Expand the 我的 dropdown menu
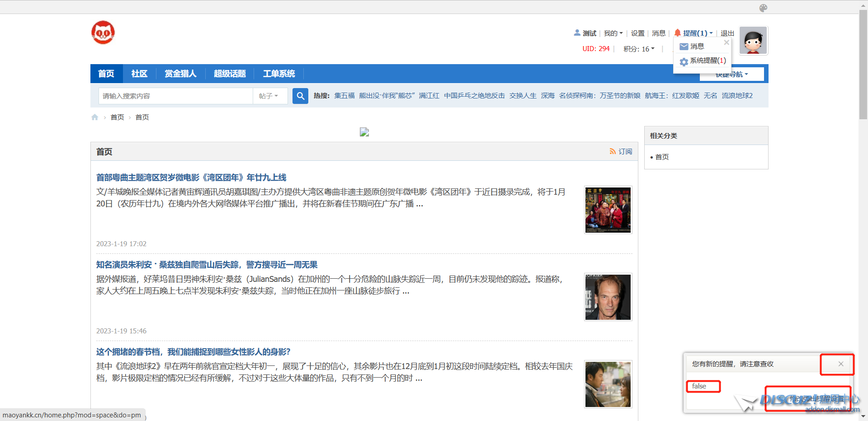The image size is (868, 421). point(613,33)
